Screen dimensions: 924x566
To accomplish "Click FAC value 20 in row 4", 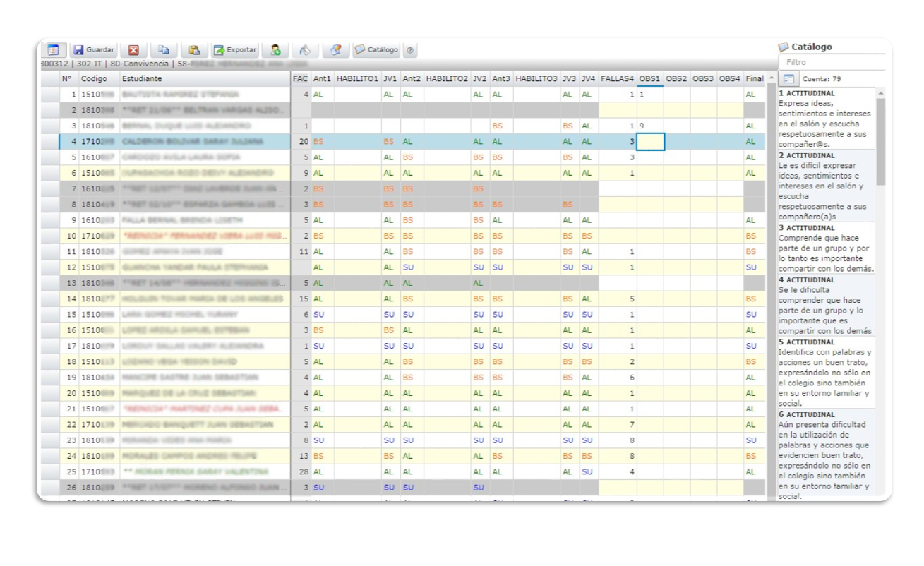I will pos(301,141).
